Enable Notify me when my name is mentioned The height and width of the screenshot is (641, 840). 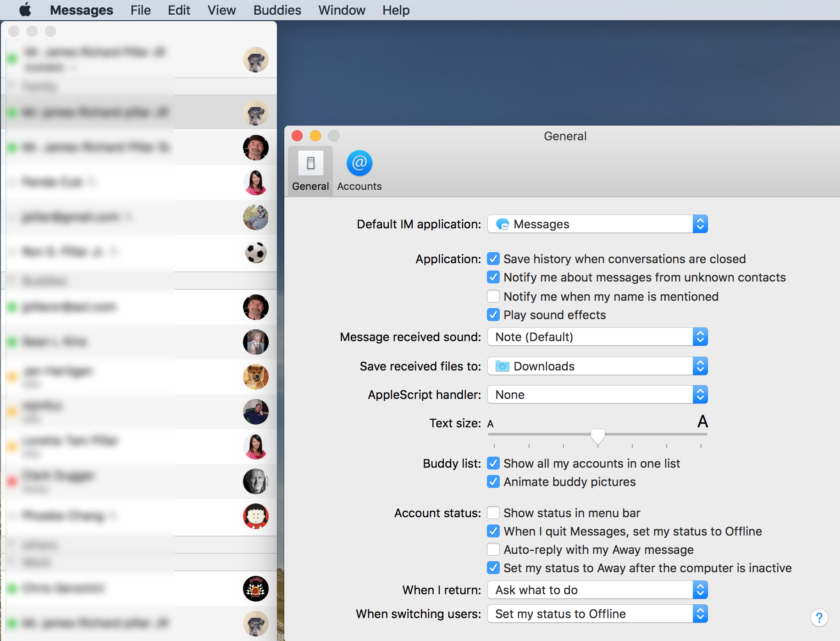click(493, 297)
